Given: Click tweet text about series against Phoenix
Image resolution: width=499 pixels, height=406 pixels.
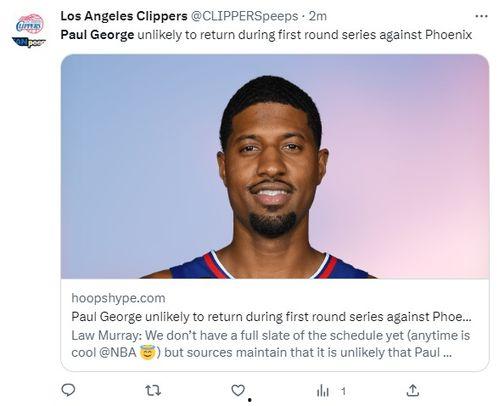Looking at the screenshot, I should click(305, 35).
